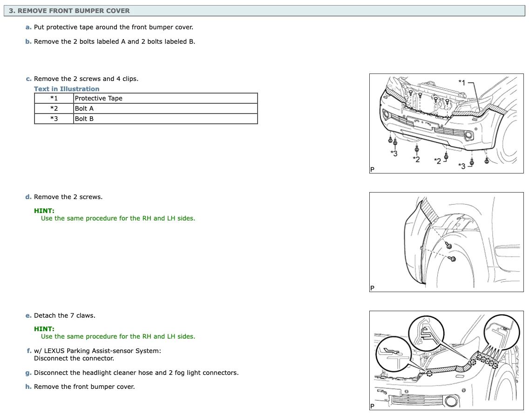The height and width of the screenshot is (420, 529).
Task: Click step g about the headlight cleaner hose
Action: [136, 373]
